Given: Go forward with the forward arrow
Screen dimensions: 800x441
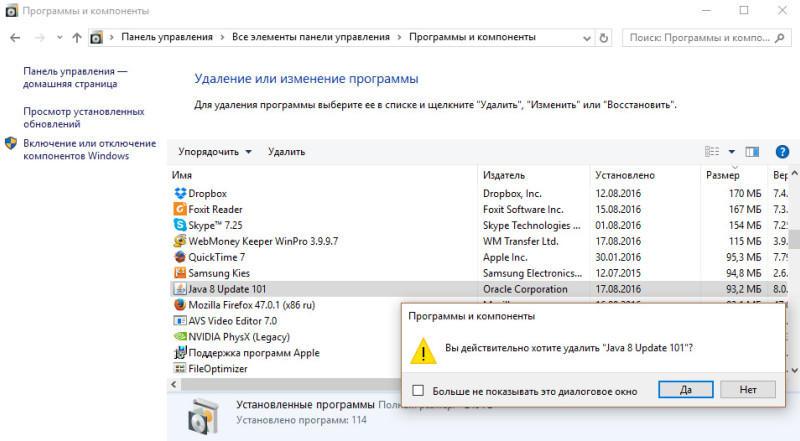Looking at the screenshot, I should point(40,37).
